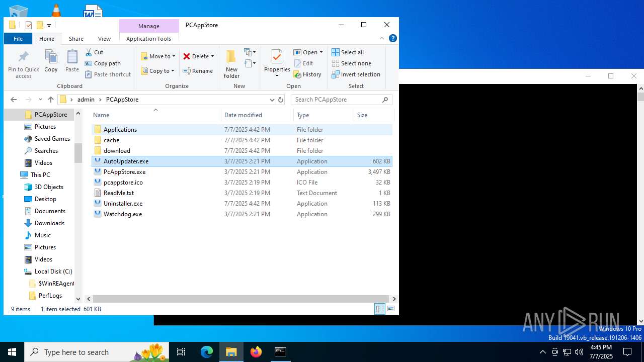Click the Paste ribbon icon
644x362 pixels.
click(72, 56)
